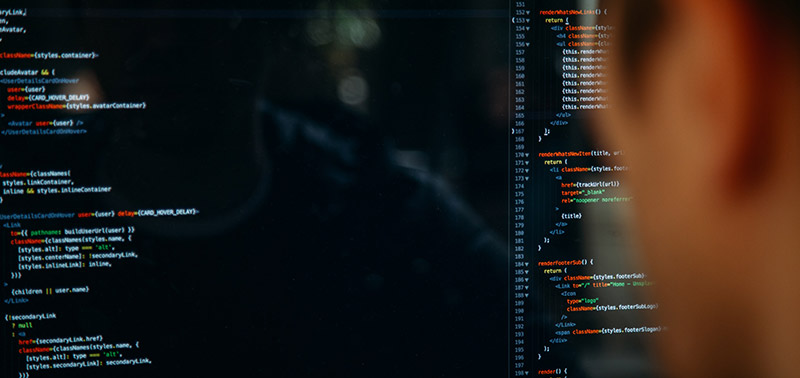Click line number 180 in gutter
Screen dimensions: 800x378
[519, 233]
